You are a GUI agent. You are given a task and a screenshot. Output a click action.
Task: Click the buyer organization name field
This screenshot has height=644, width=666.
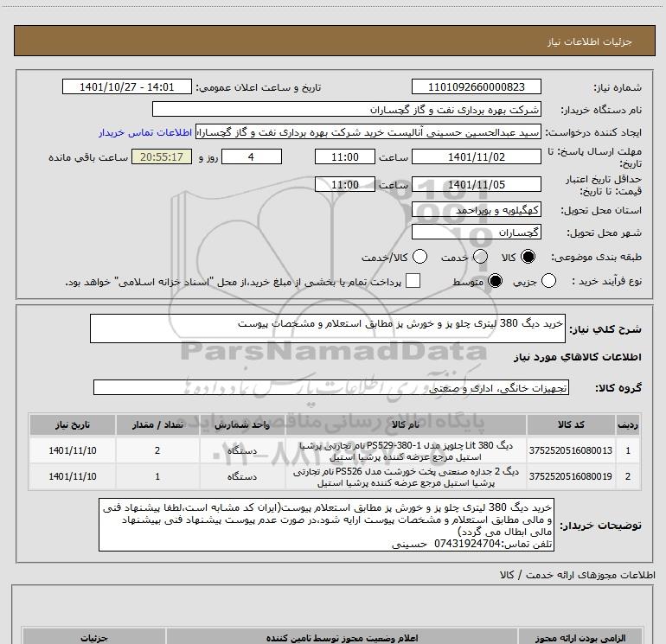[347, 110]
